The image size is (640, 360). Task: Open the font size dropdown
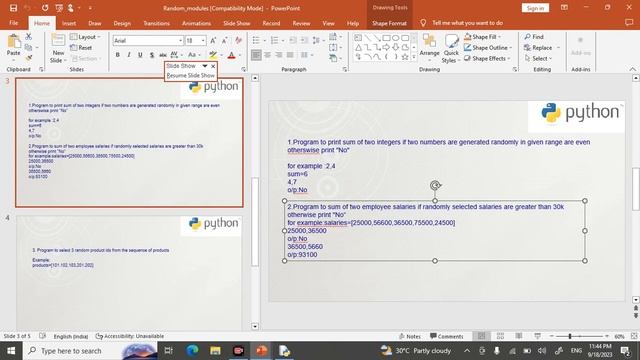point(203,40)
